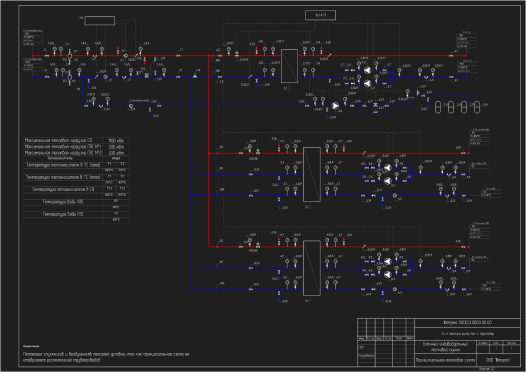Select the bottom circuit heat exchanger
Screen dimensions: 526x373
click(x=312, y=268)
